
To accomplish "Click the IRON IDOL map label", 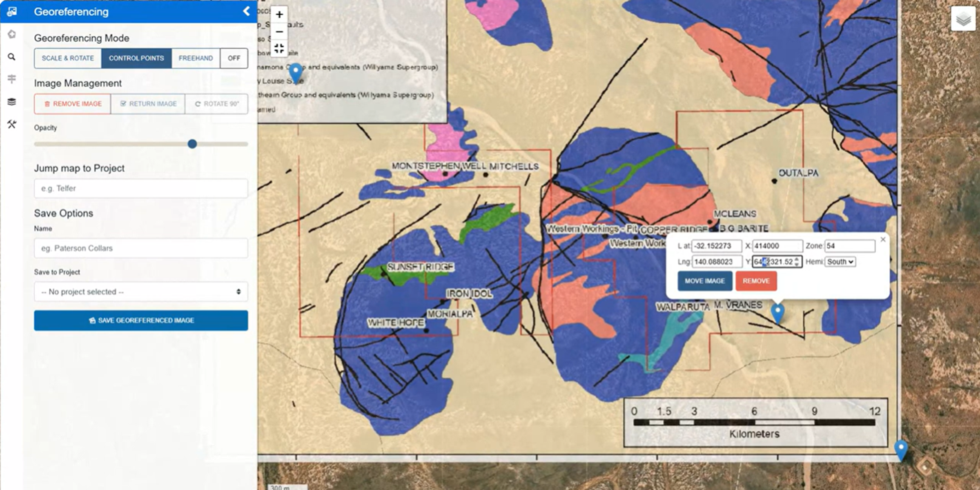I will [469, 294].
